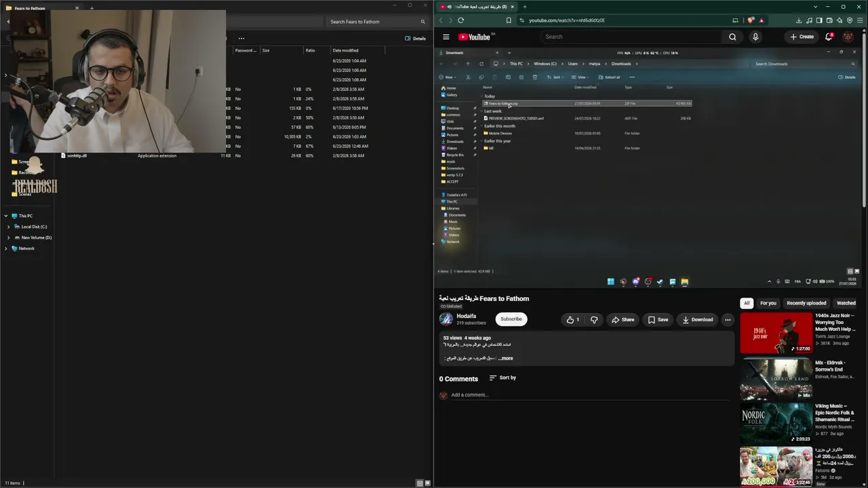Open a new tab in the file explorer
Image resolution: width=868 pixels, height=488 pixels.
coord(92,8)
